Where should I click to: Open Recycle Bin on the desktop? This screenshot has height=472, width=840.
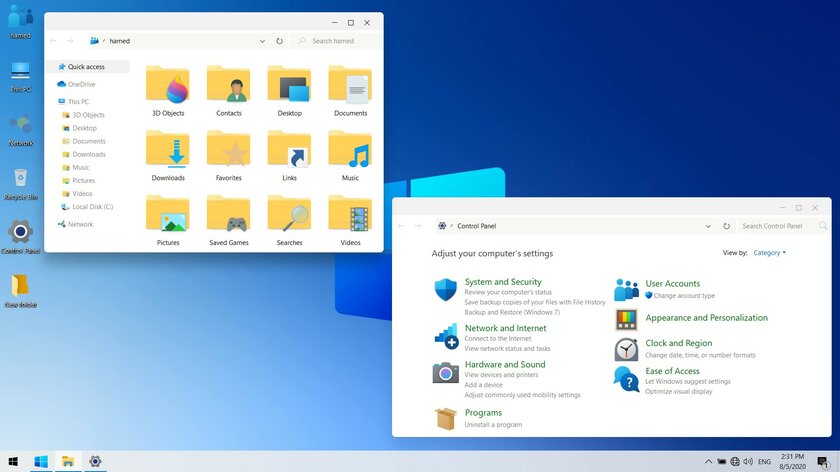[19, 179]
